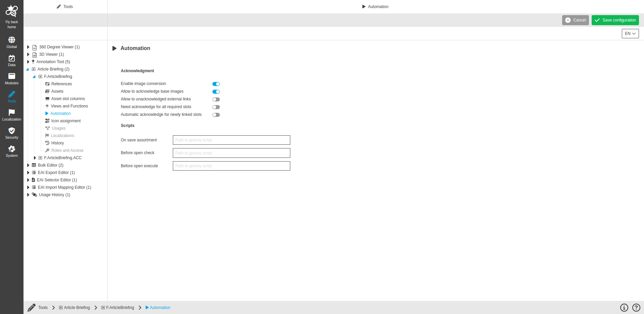Switch to the Security section
This screenshot has height=314, width=644.
tap(11, 132)
